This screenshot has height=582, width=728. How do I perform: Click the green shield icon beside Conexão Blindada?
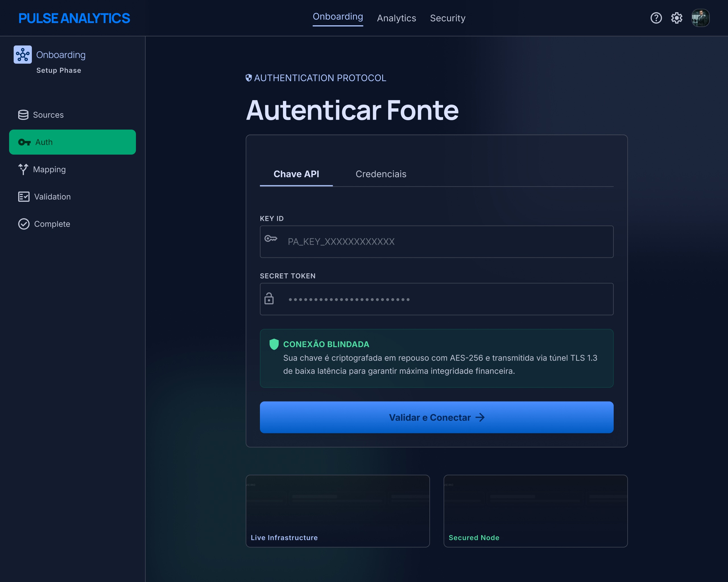[x=274, y=344]
